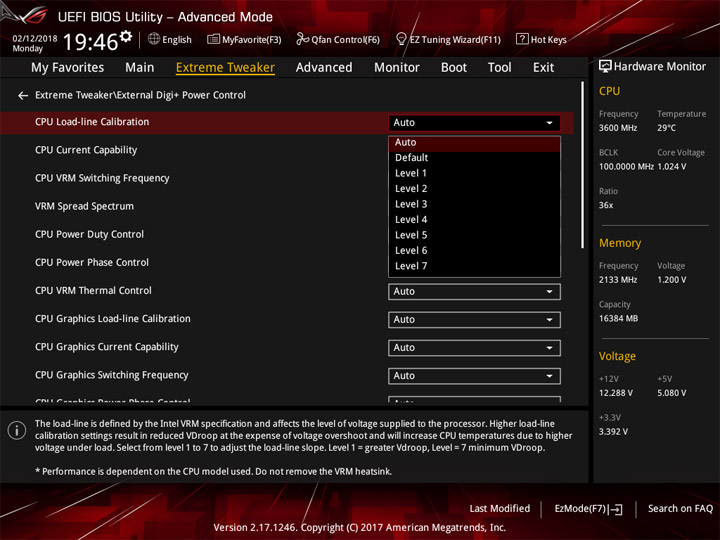
Task: Click the info circle icon in help area
Action: click(x=17, y=430)
